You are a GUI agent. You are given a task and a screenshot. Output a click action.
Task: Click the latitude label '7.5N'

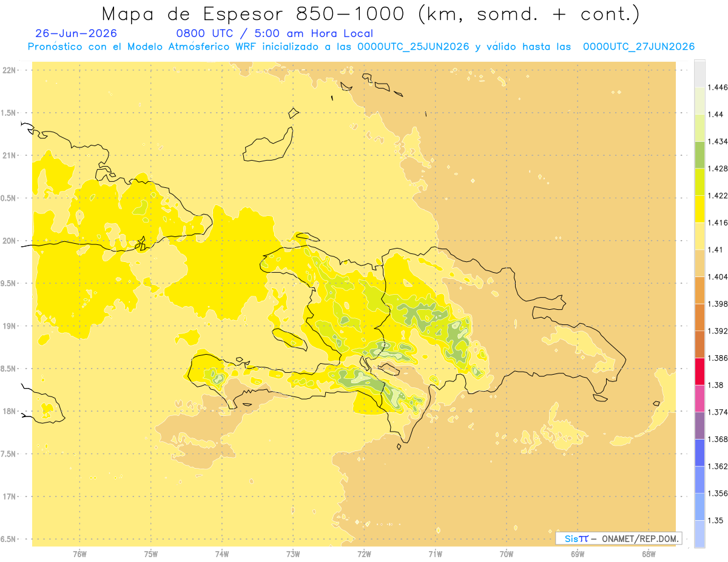(x=8, y=454)
